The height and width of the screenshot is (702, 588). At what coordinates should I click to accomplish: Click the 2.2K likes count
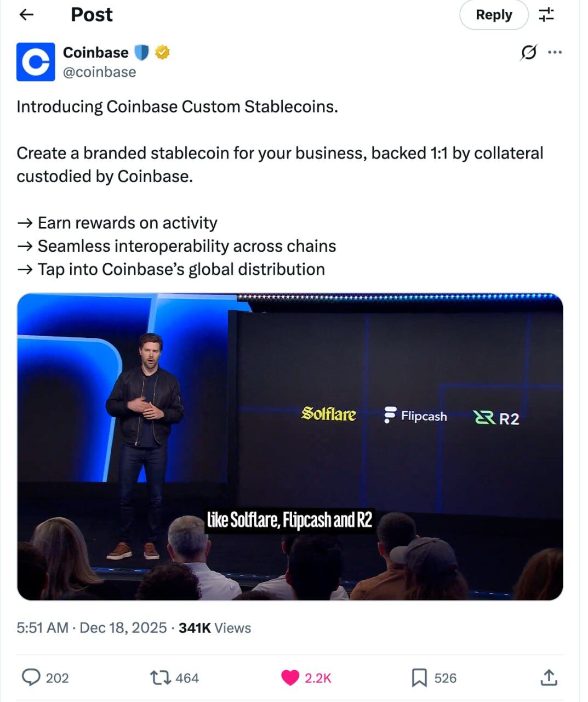tap(318, 678)
